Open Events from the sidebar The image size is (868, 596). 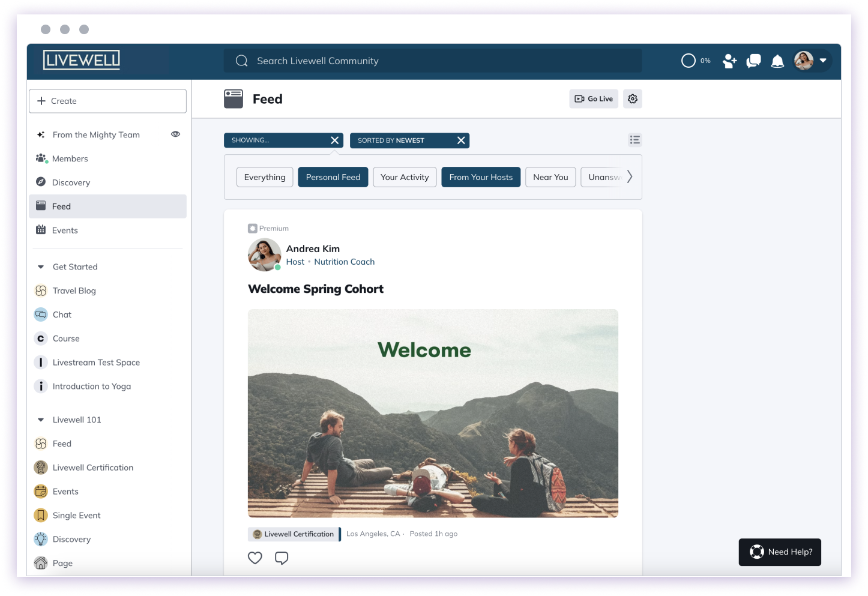coord(65,230)
